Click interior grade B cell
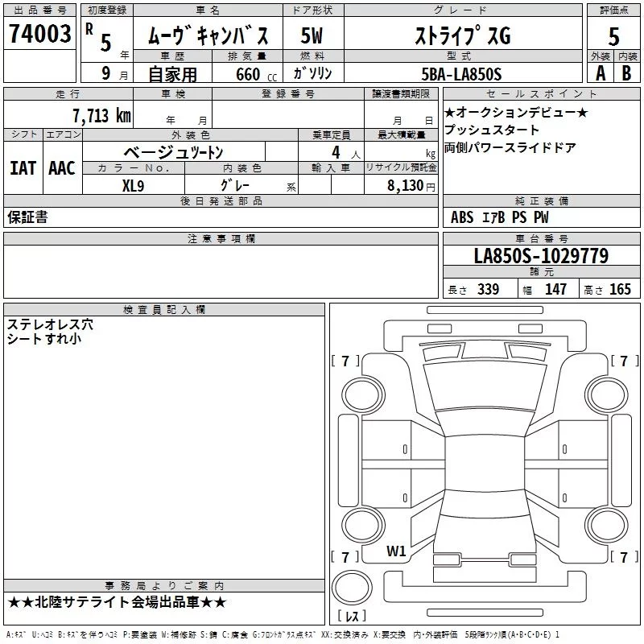Screen dimensions: 644x644 (627, 73)
